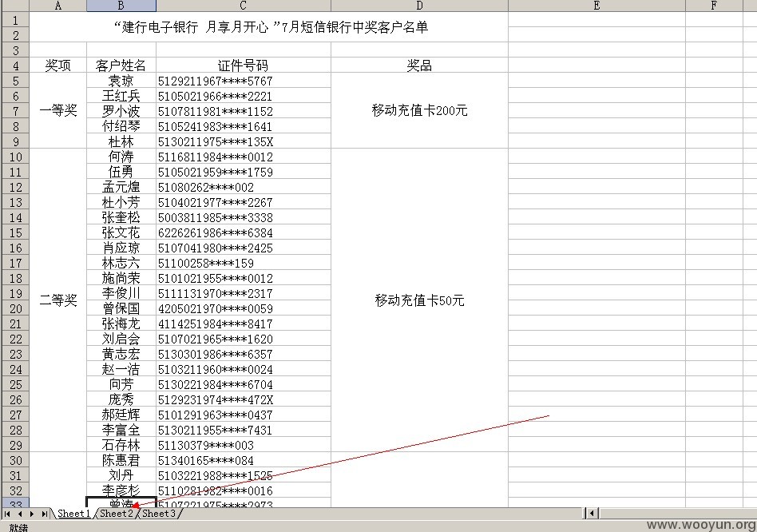Click the name cell 杜小芳
The height and width of the screenshot is (532, 757).
[x=121, y=202]
